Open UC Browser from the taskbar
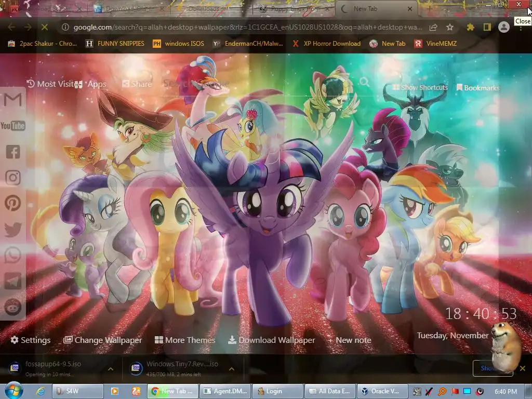532x399 pixels. tap(136, 391)
